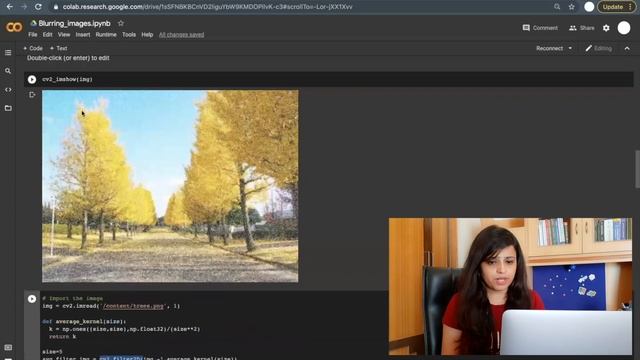This screenshot has width=640, height=360.
Task: Click the webcam video overlay
Action: click(510, 286)
